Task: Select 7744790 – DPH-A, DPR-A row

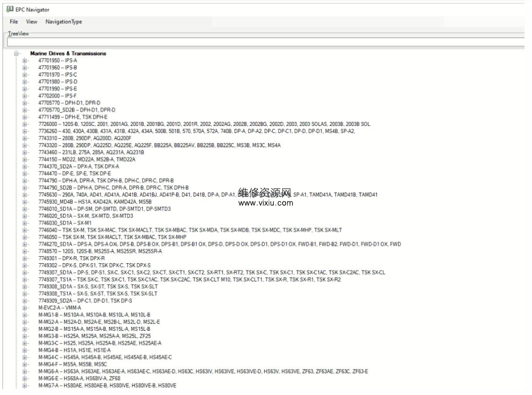Action: pos(106,181)
